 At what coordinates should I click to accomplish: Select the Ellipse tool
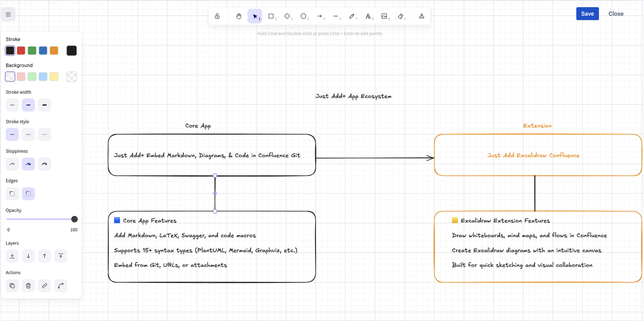303,16
